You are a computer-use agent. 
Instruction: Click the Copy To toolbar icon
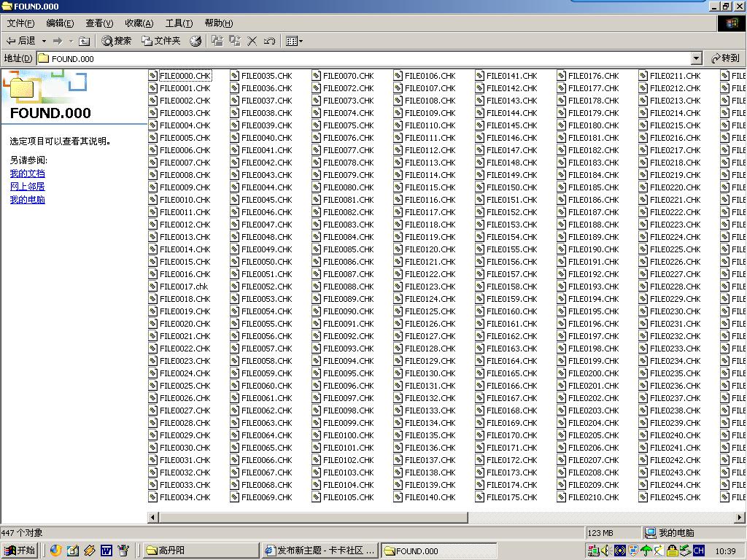tap(234, 41)
